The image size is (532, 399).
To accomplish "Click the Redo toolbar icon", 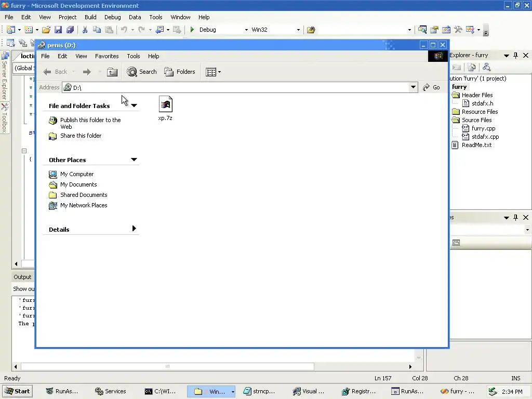I will [x=141, y=30].
